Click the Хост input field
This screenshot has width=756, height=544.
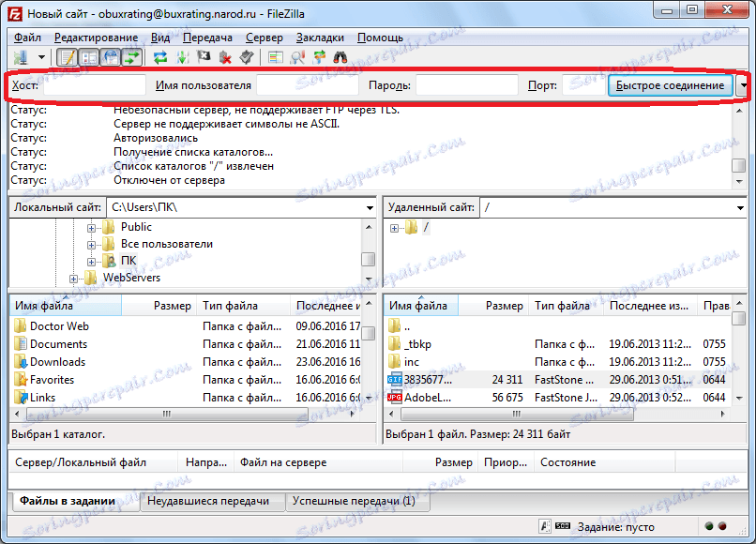coord(95,85)
